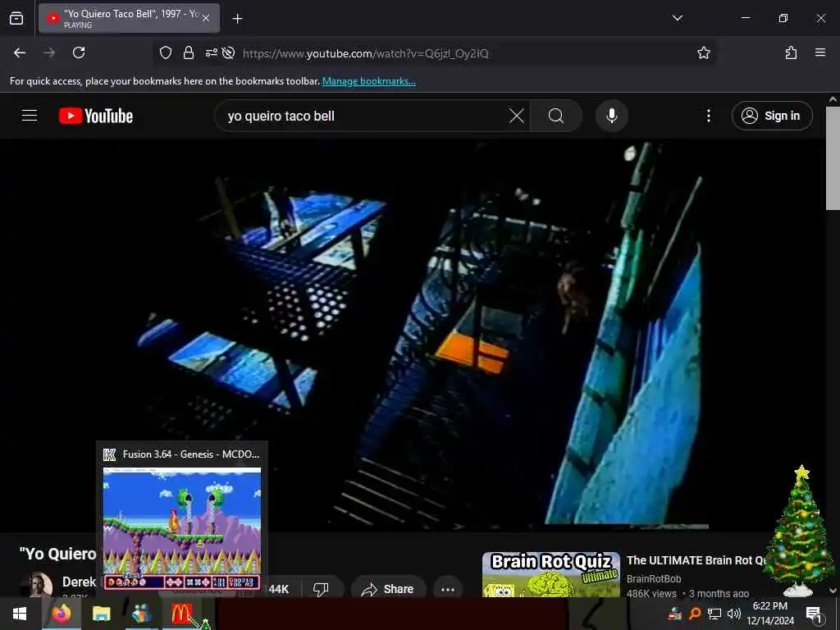Submit search with magnifier button
This screenshot has height=630, width=840.
[x=556, y=116]
